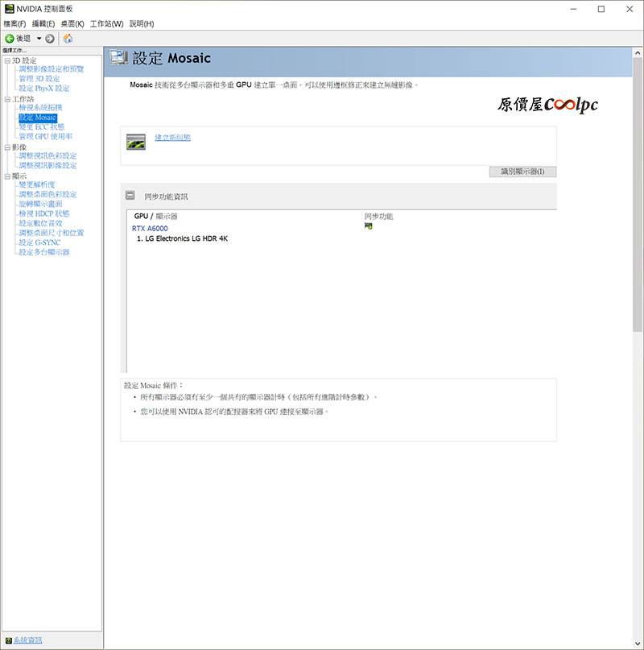This screenshot has width=644, height=650.
Task: Select 設定多台顯示器 in the tree
Action: point(44,252)
